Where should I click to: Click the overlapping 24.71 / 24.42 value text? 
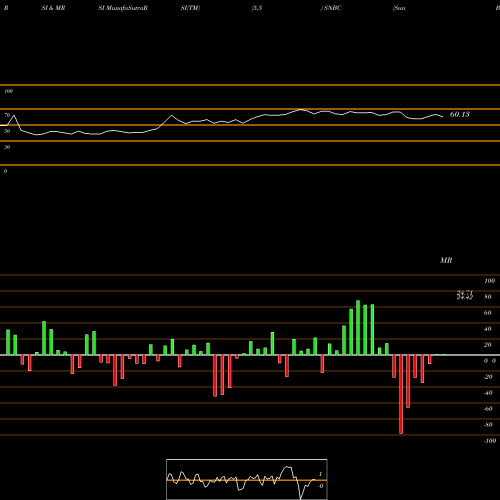465,295
